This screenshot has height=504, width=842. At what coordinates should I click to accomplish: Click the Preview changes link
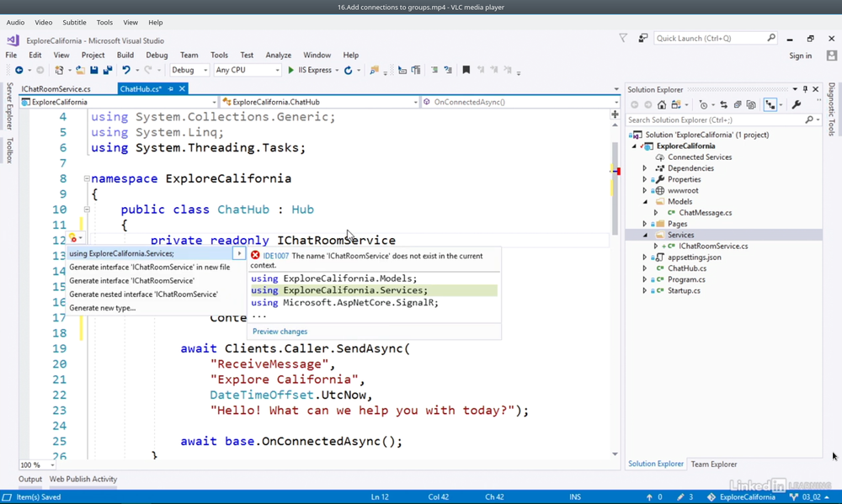pos(280,332)
